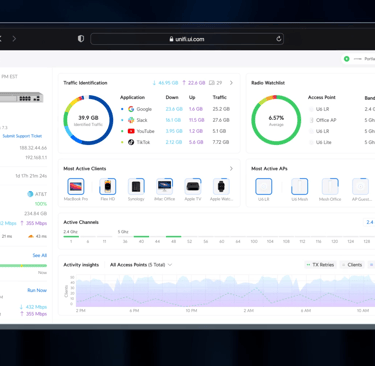
Task: Click Slack's 27.6 GB traffic value
Action: pos(221,120)
